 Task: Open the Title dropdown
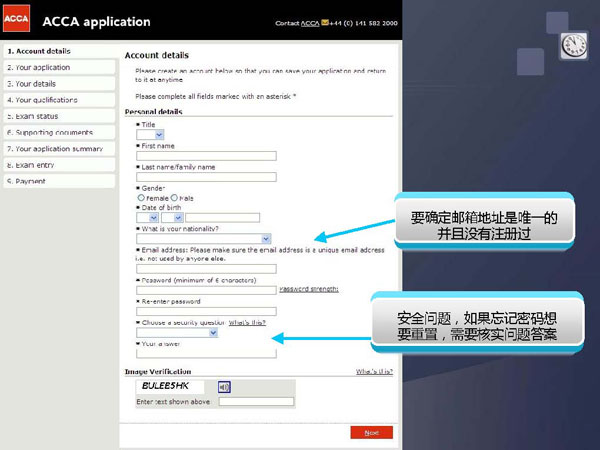[x=149, y=134]
